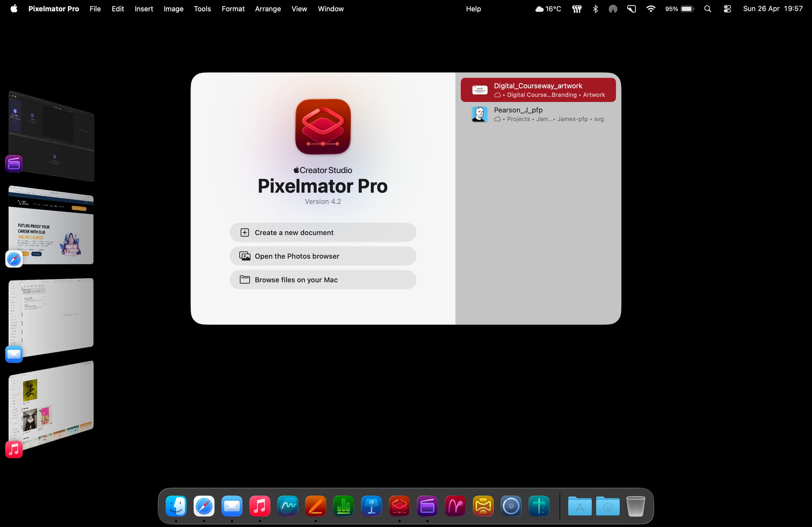Open the Edit menu

click(x=118, y=9)
